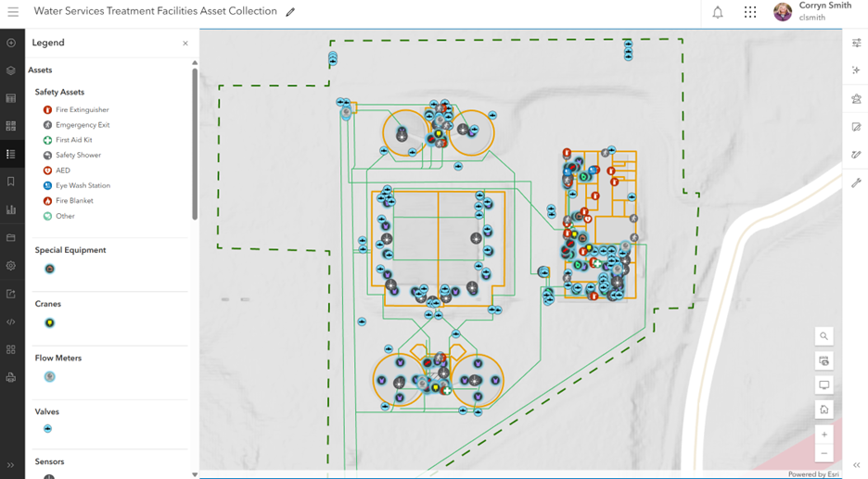
Task: Open the Bookmarks panel icon
Action: pos(10,182)
